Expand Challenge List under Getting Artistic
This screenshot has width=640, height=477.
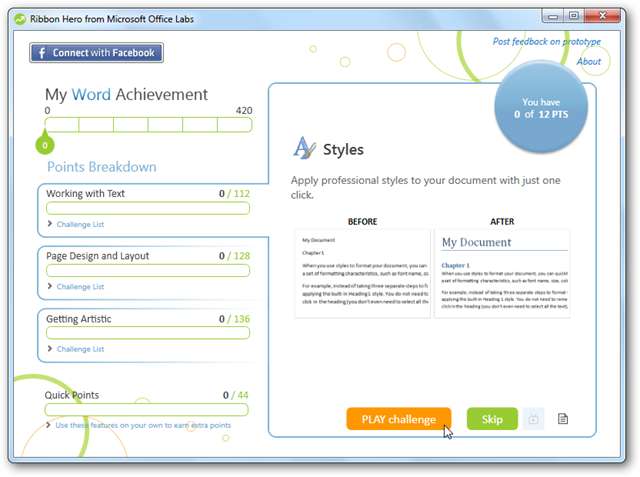click(x=76, y=349)
